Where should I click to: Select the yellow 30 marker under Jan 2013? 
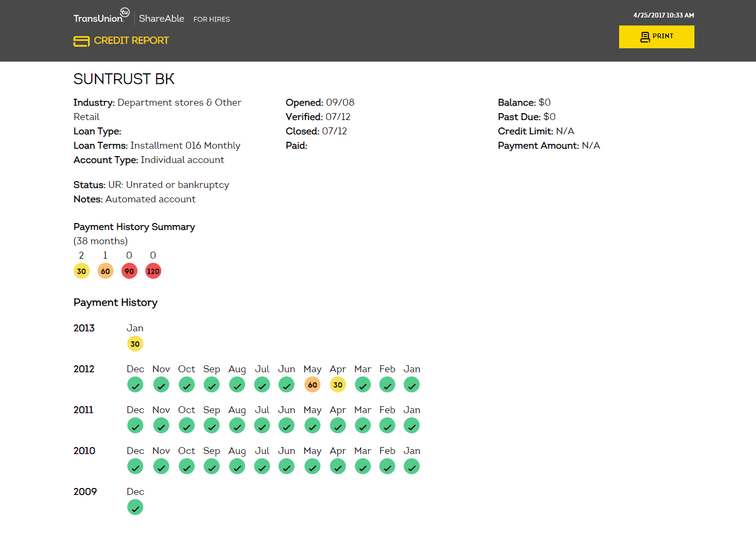click(135, 344)
